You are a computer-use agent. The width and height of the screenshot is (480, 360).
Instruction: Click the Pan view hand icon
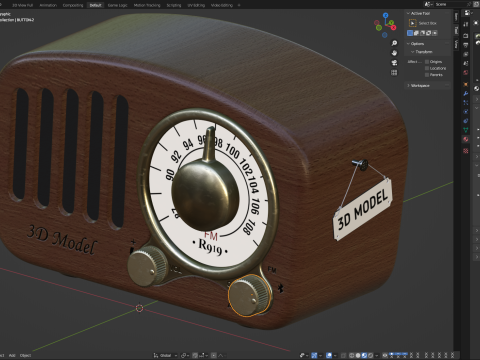click(394, 53)
